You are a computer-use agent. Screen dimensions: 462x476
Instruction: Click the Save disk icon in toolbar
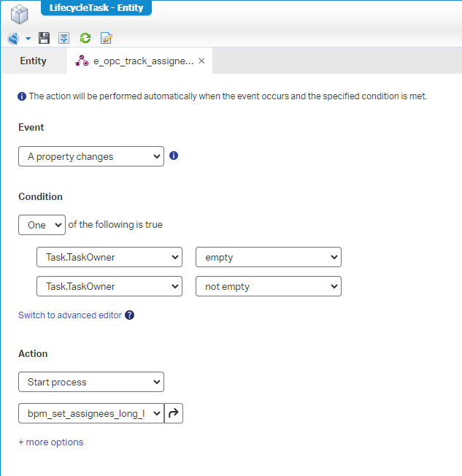coord(45,38)
